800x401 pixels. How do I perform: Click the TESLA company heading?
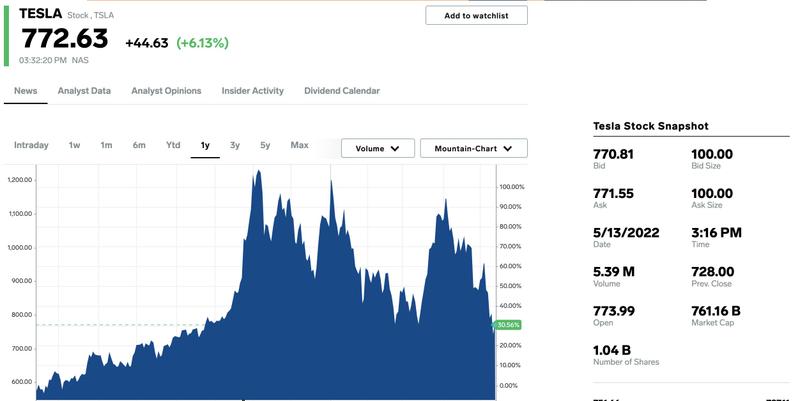(40, 14)
